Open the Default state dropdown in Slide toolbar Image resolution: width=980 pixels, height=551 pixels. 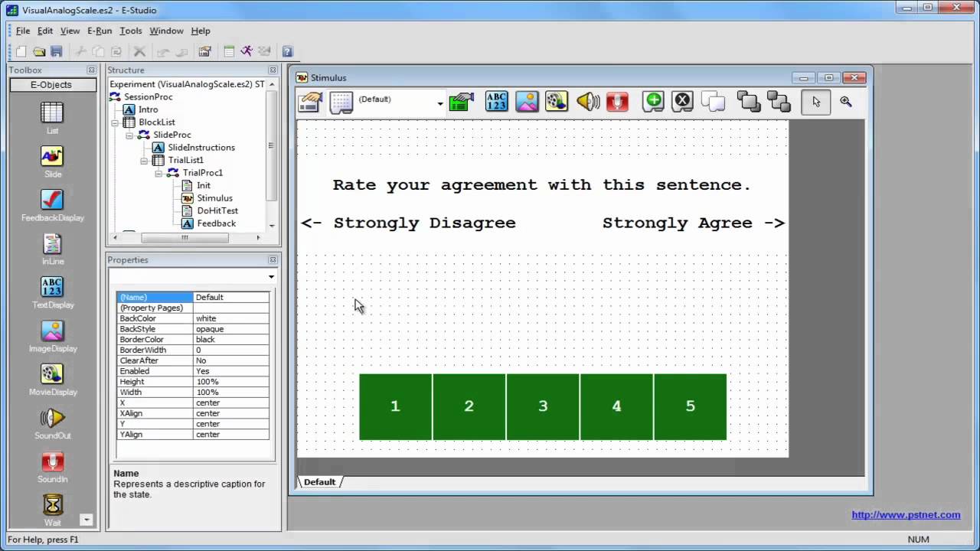click(x=440, y=103)
